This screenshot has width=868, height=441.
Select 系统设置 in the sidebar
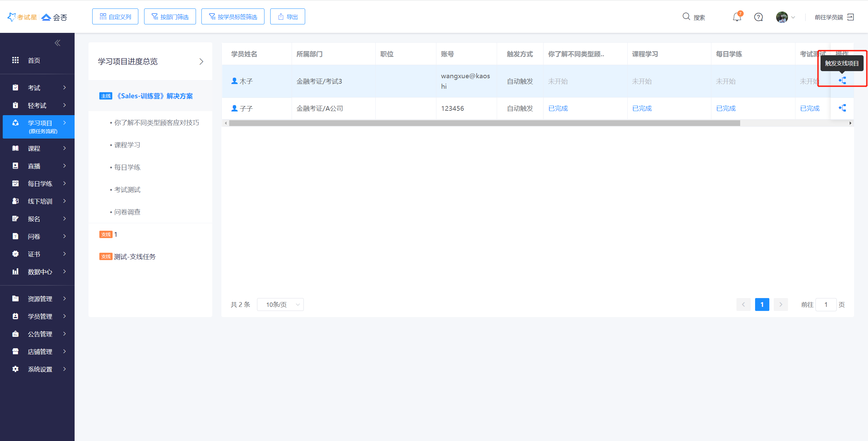tap(40, 369)
